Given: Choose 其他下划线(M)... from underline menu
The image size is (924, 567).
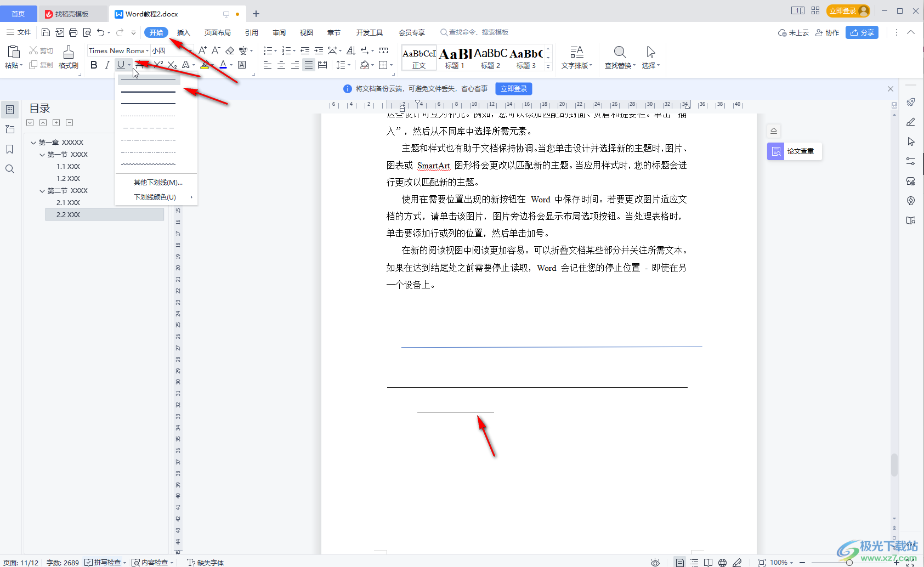Looking at the screenshot, I should pyautogui.click(x=158, y=182).
